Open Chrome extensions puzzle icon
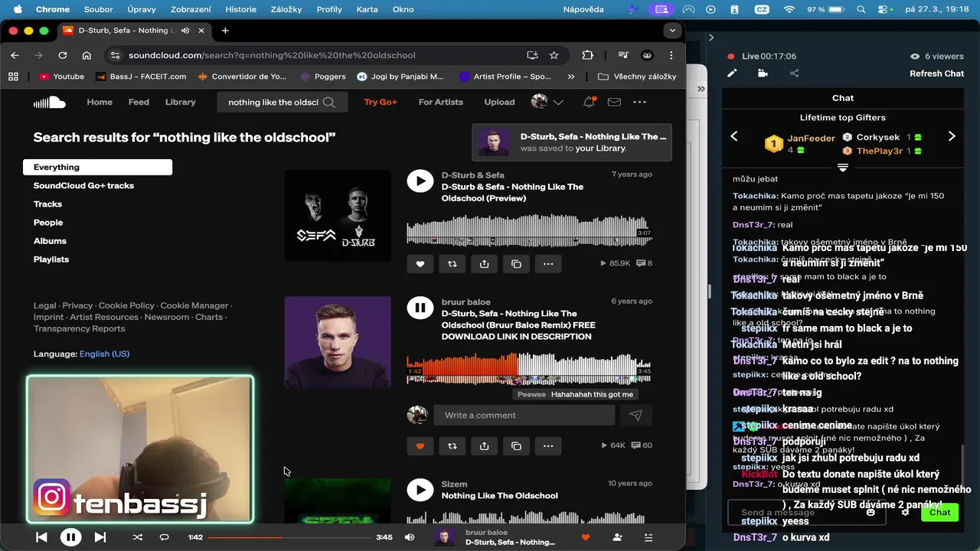 [587, 55]
